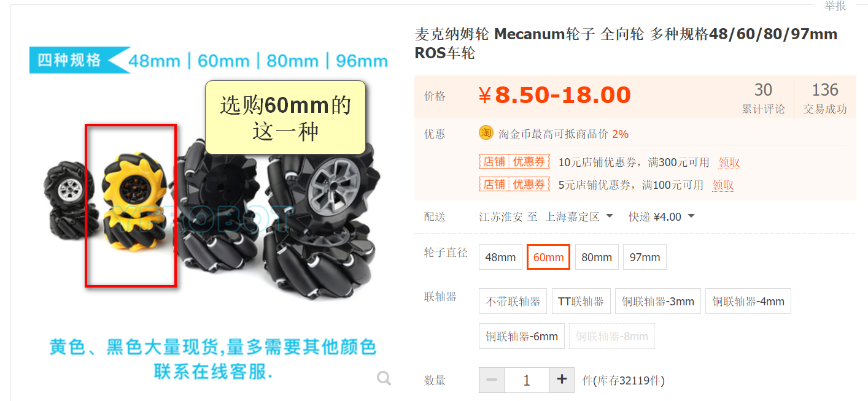Claim the 5元 store coupon via 领取

(723, 185)
